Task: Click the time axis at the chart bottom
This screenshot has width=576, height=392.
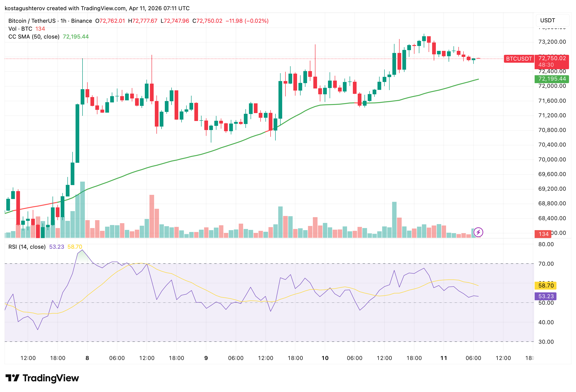Action: [273, 358]
